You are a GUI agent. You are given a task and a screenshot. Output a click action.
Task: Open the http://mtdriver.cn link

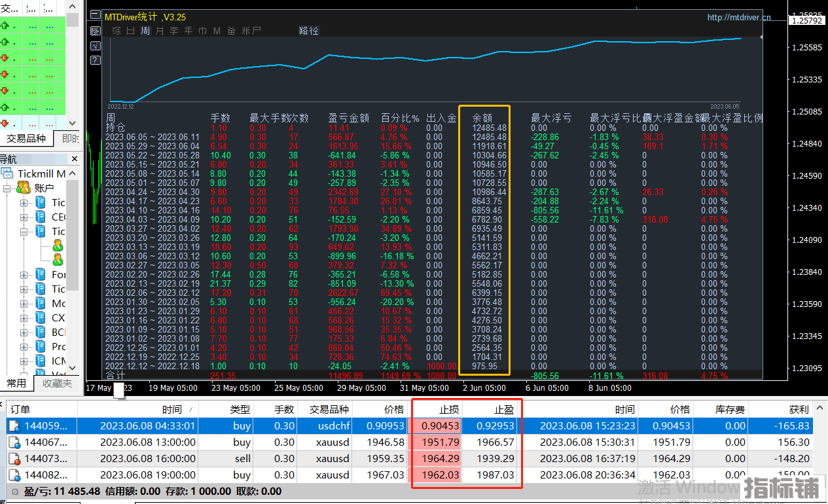[739, 18]
